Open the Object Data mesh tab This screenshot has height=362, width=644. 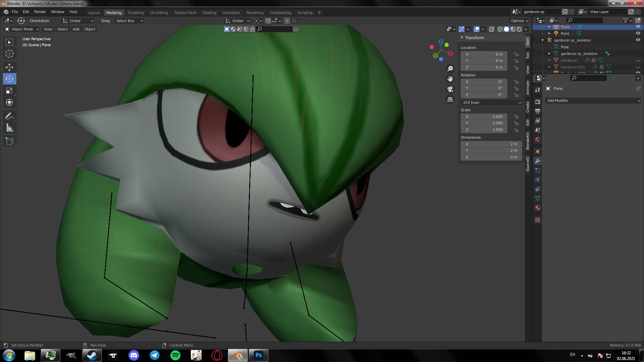(x=538, y=198)
